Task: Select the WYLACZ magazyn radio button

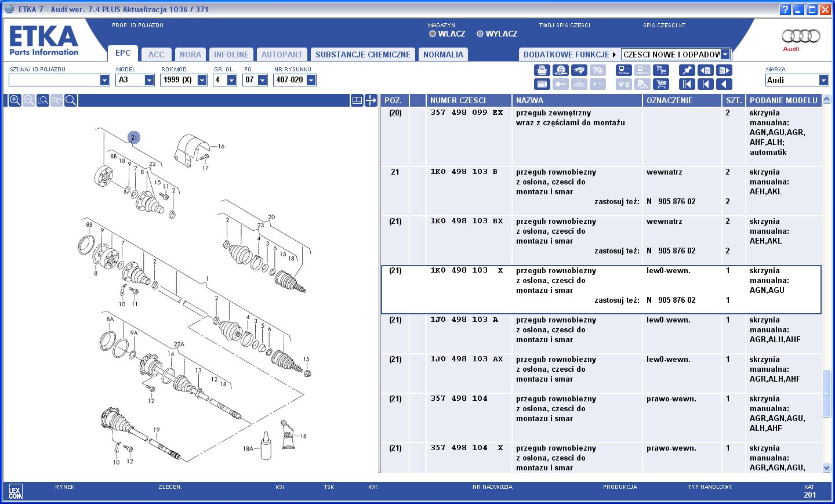Action: pos(480,34)
